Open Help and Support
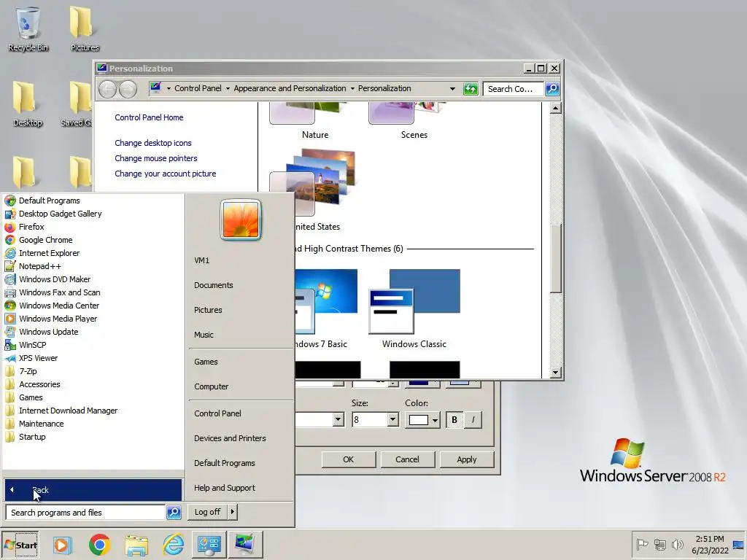 coord(225,488)
